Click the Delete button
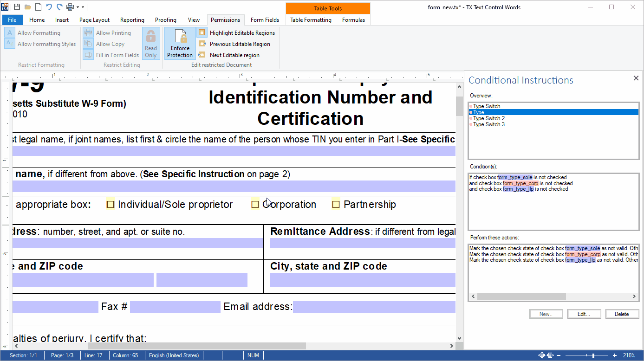This screenshot has height=361, width=644. (x=622, y=314)
